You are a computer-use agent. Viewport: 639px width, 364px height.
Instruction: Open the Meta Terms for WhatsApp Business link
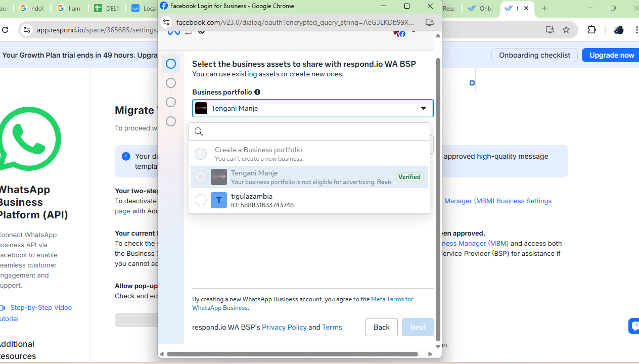click(x=392, y=299)
